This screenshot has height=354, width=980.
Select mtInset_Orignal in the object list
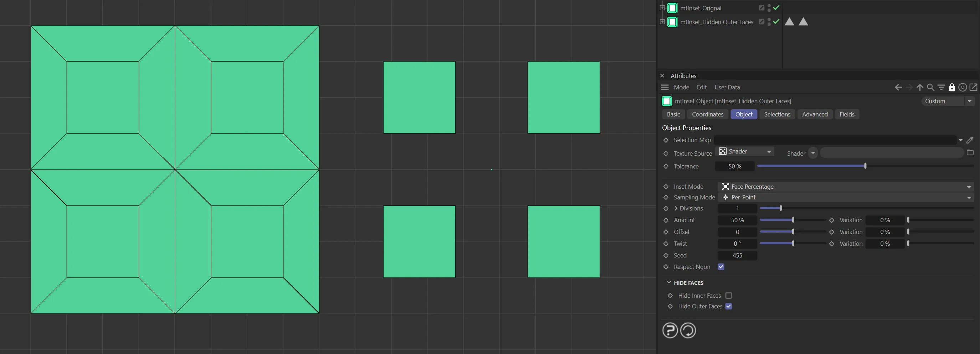(x=701, y=8)
